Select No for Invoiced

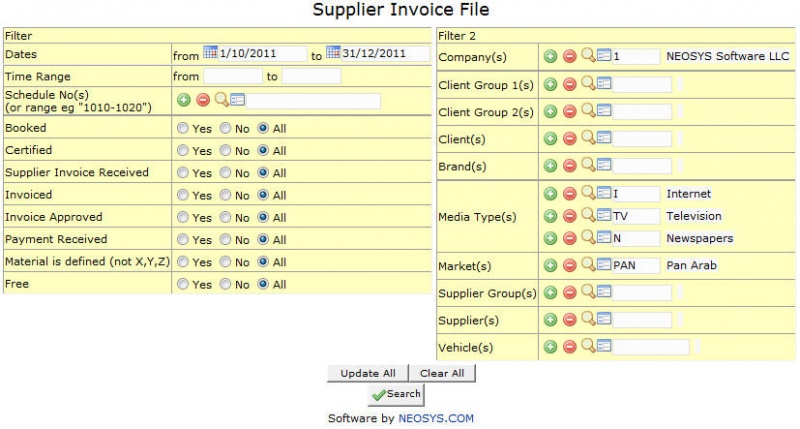[x=226, y=195]
